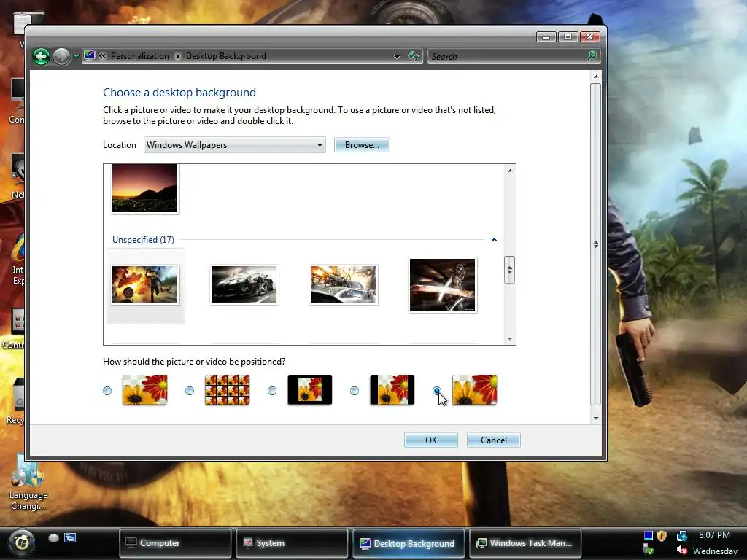Click the Search input field
This screenshot has width=747, height=560.
pyautogui.click(x=506, y=56)
